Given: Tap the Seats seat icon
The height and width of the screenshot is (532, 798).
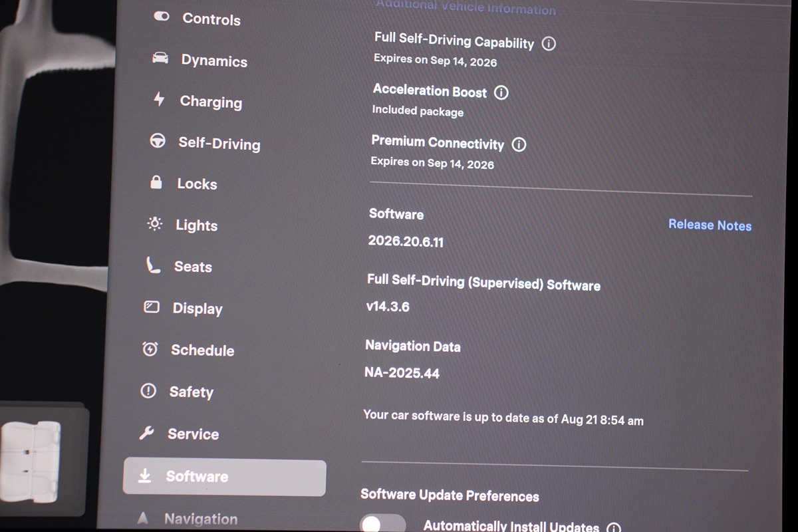Looking at the screenshot, I should coord(153,265).
